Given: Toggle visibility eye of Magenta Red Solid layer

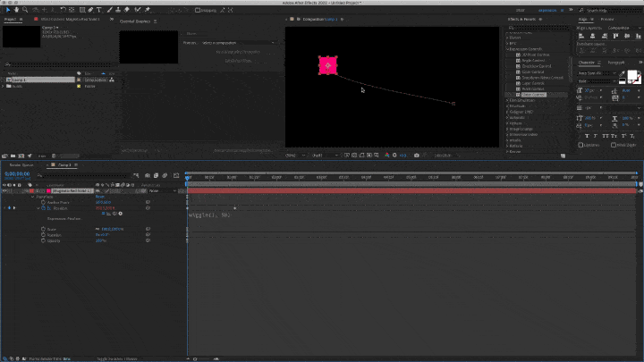Looking at the screenshot, I should pyautogui.click(x=4, y=191).
